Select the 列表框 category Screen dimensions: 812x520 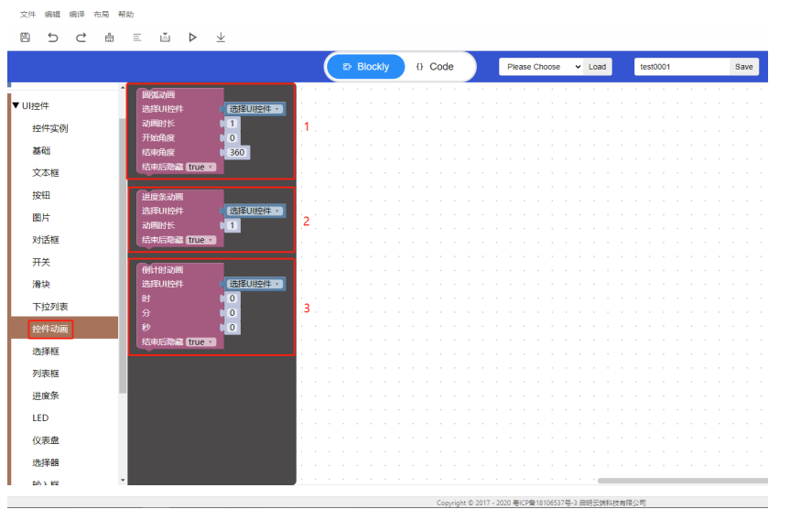46,374
